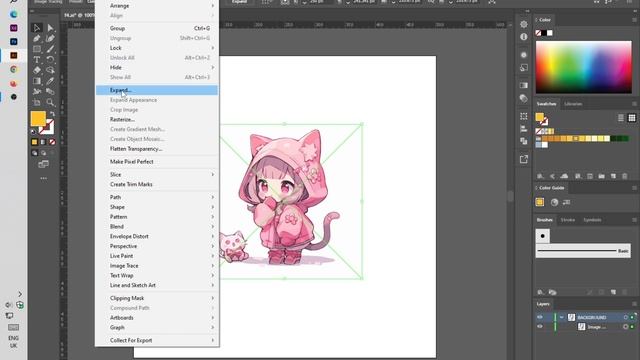Open the info panel icon in dock

pyautogui.click(x=524, y=37)
